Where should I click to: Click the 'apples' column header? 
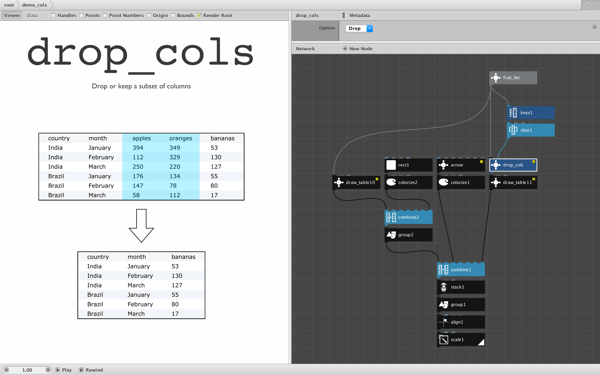(142, 138)
